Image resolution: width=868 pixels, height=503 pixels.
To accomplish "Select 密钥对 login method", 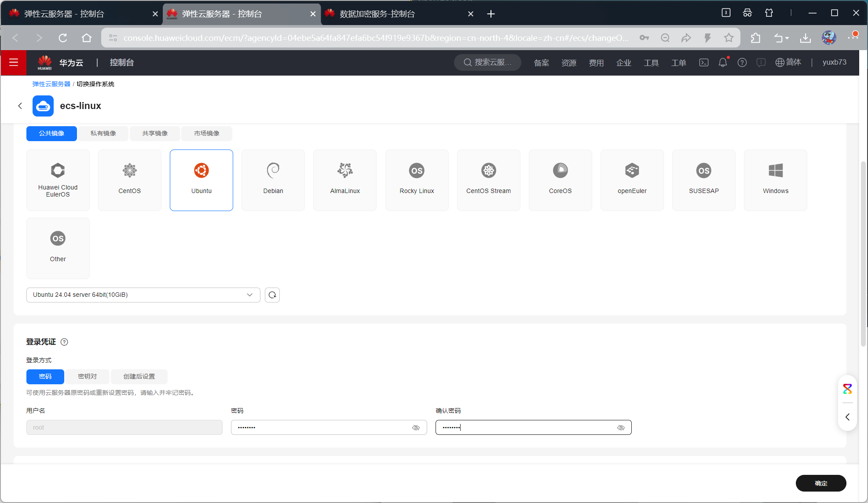I will [87, 377].
